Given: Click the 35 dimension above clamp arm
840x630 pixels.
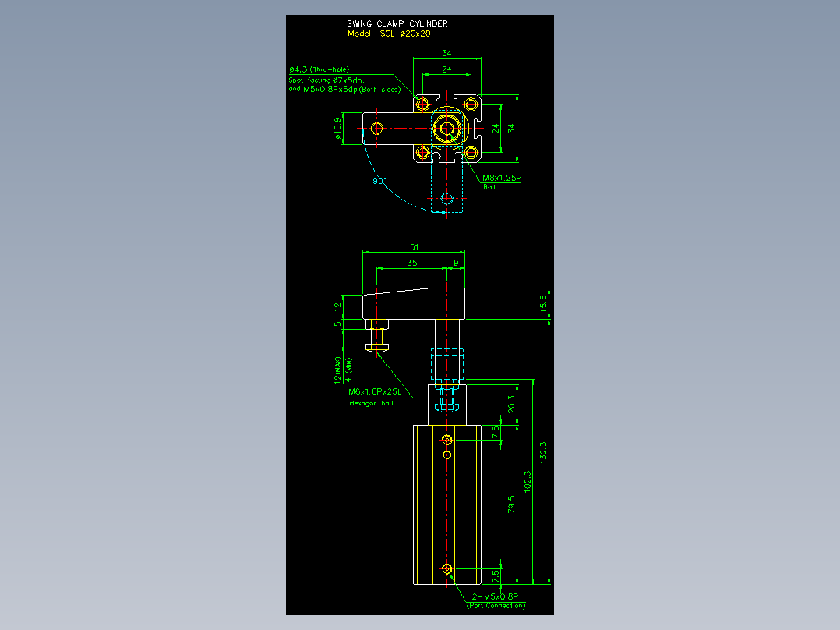Looking at the screenshot, I should (411, 263).
